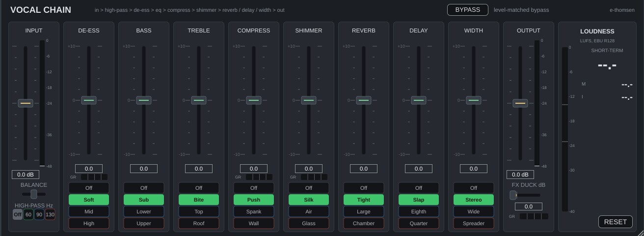
Task: Choose Wide width mode
Action: pos(474,211)
